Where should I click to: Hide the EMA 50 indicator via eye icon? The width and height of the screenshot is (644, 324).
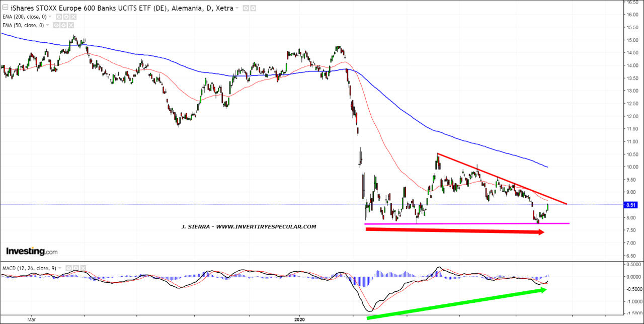[57, 25]
